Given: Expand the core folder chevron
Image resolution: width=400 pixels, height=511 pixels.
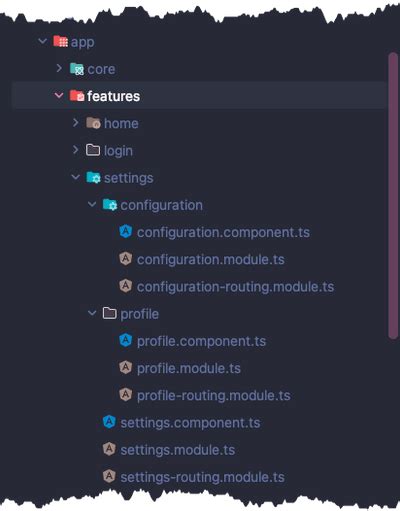Looking at the screenshot, I should coord(59,68).
